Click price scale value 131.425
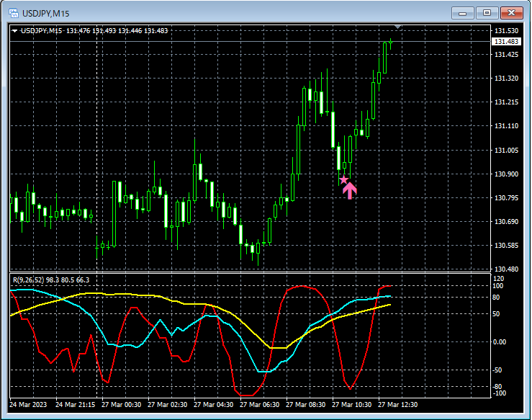 tap(507, 55)
